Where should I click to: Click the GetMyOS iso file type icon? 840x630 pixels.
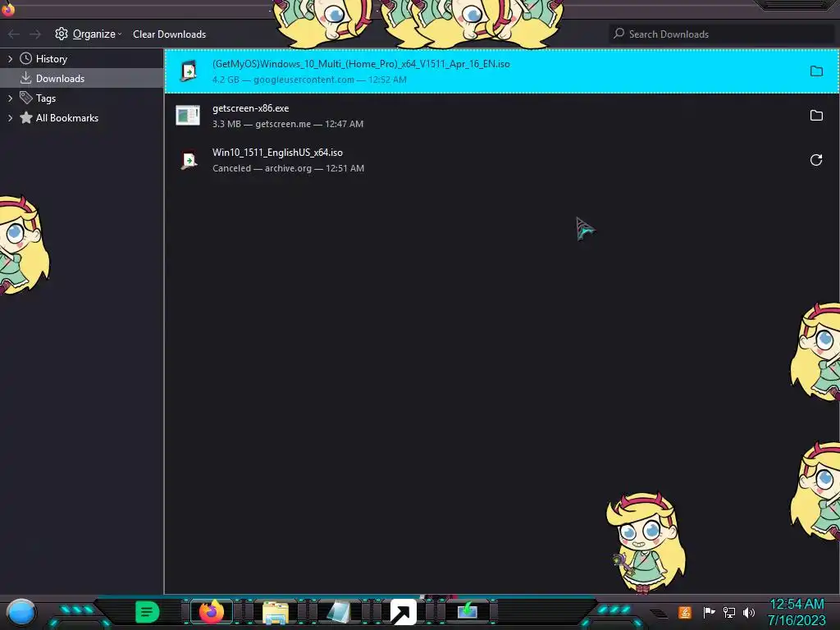188,71
